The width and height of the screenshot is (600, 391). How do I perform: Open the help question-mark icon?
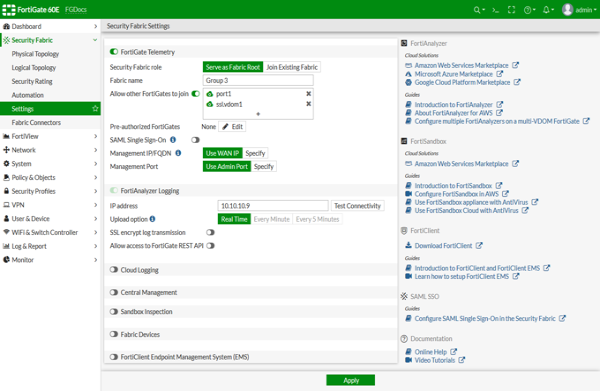[529, 10]
